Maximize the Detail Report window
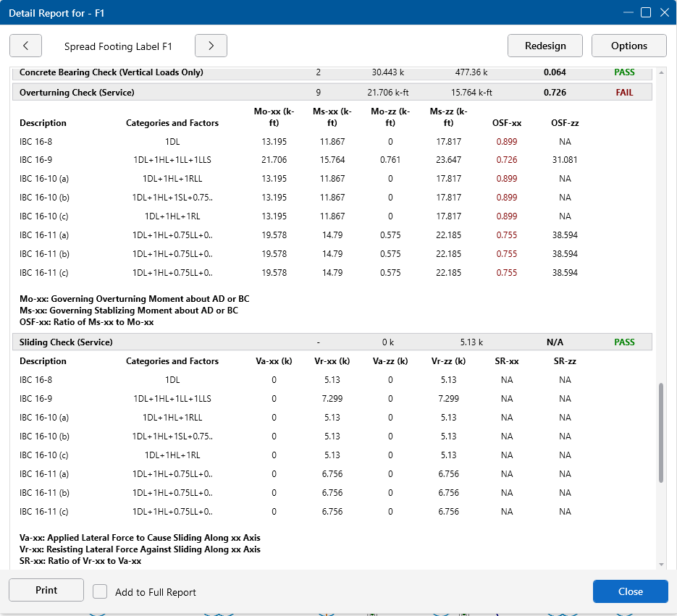 point(646,12)
